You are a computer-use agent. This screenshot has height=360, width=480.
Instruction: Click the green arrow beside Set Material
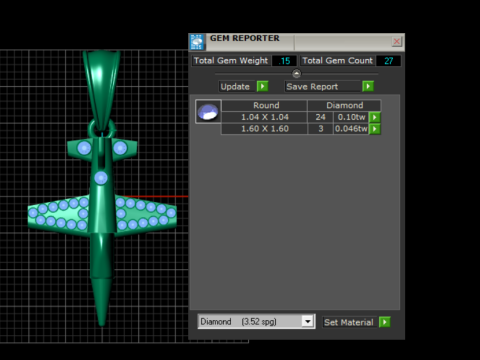pos(385,322)
